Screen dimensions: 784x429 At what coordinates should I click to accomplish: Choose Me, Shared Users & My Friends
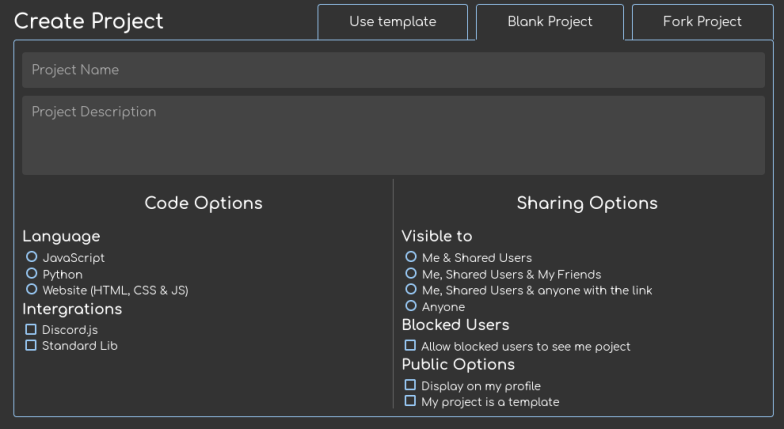(411, 274)
